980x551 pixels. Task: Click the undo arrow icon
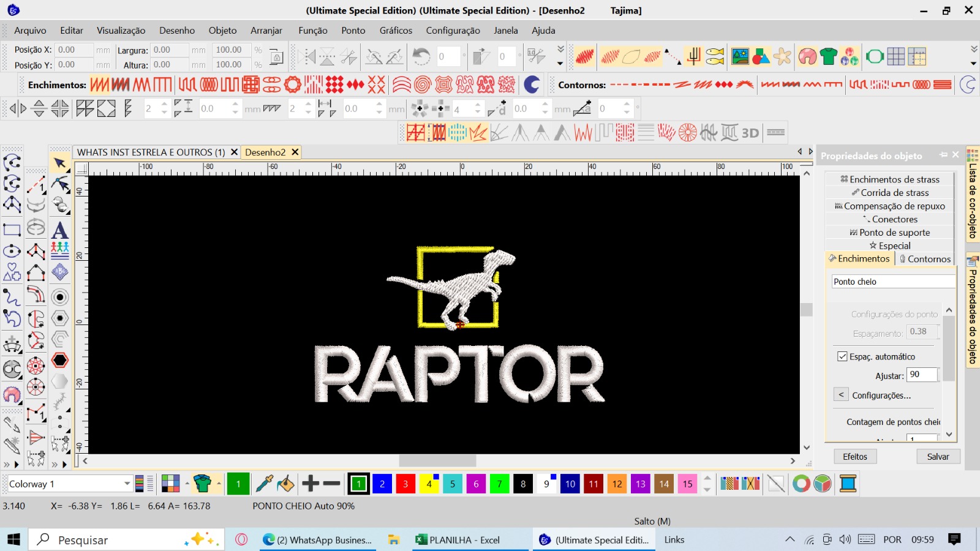tap(421, 57)
